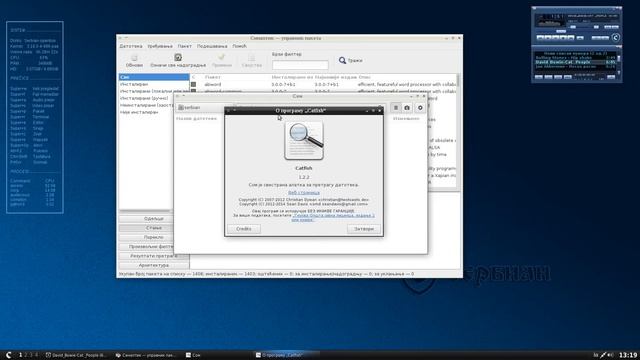Select the Инсталиран filter row
The width and height of the screenshot is (640, 360).
[x=154, y=84]
